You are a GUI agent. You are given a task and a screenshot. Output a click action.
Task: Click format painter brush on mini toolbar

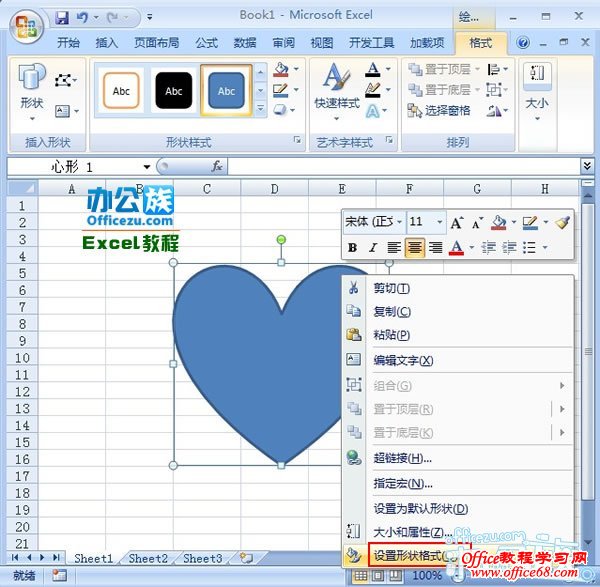tap(562, 223)
